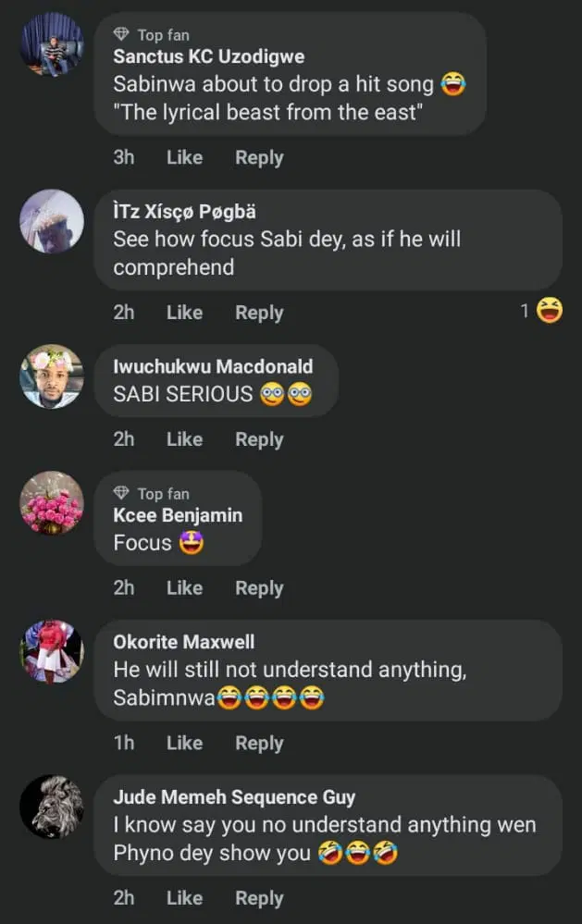Like Sanctus KC Uzodigwe's comment
The height and width of the screenshot is (924, 582).
184,157
